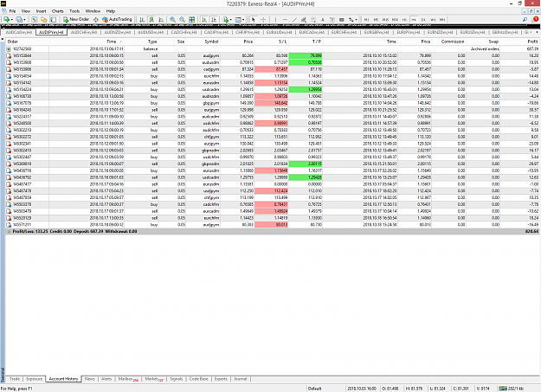Toggle the Auto Scroll chart icon

coord(204,20)
